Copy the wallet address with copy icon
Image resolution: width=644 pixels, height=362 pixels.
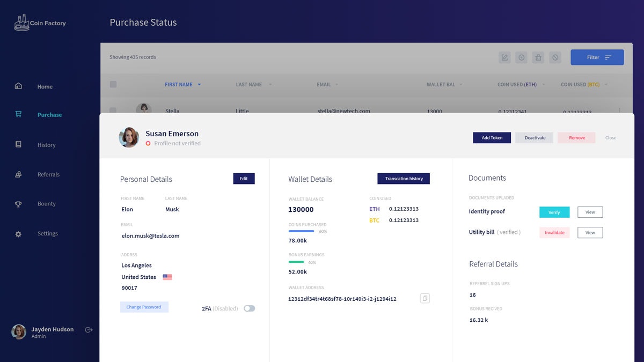[425, 298]
